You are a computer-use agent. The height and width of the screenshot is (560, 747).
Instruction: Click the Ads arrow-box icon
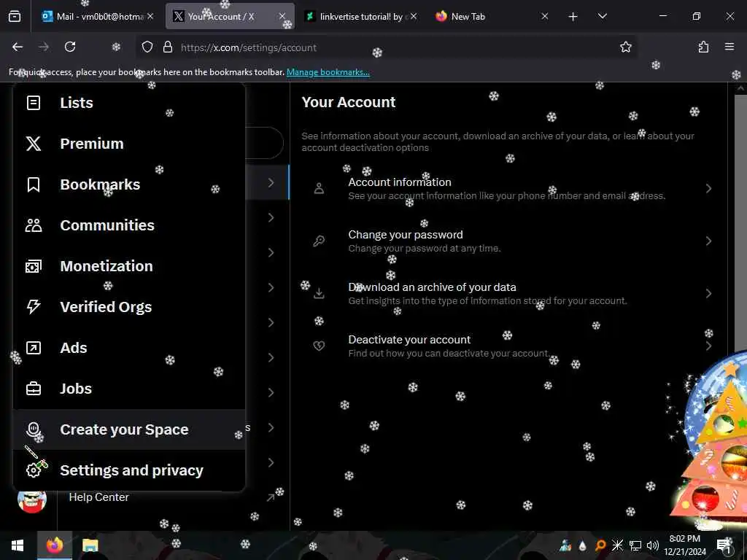pyautogui.click(x=34, y=348)
